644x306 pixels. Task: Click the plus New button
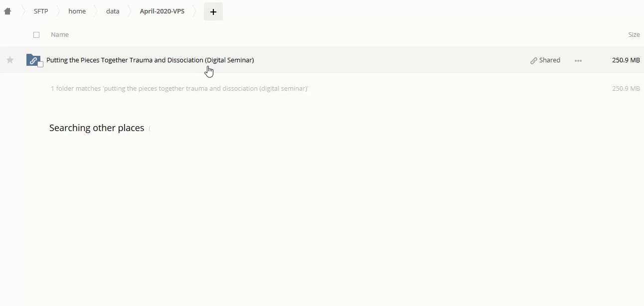[213, 11]
